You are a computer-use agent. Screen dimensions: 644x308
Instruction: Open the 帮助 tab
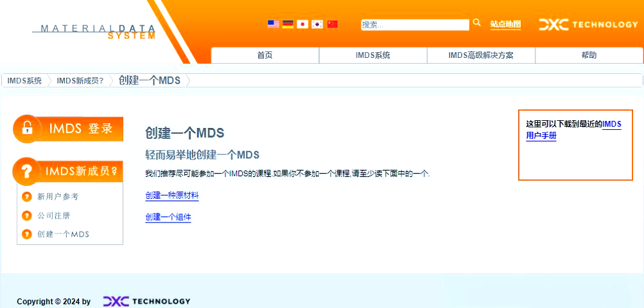tap(589, 55)
